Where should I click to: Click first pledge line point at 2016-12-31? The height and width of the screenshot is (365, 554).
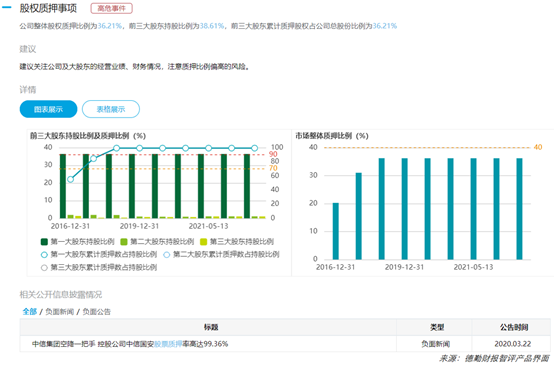tap(71, 179)
